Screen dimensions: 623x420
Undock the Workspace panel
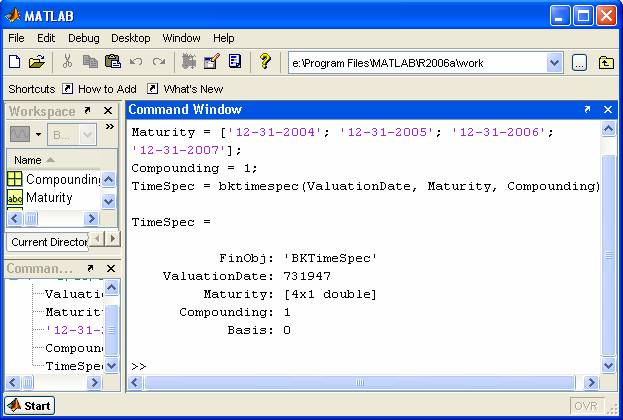(87, 110)
